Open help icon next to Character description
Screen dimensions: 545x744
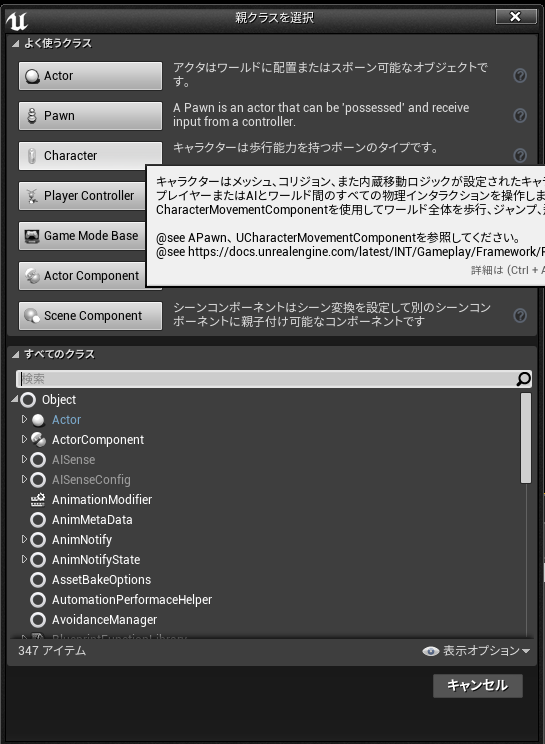click(520, 155)
